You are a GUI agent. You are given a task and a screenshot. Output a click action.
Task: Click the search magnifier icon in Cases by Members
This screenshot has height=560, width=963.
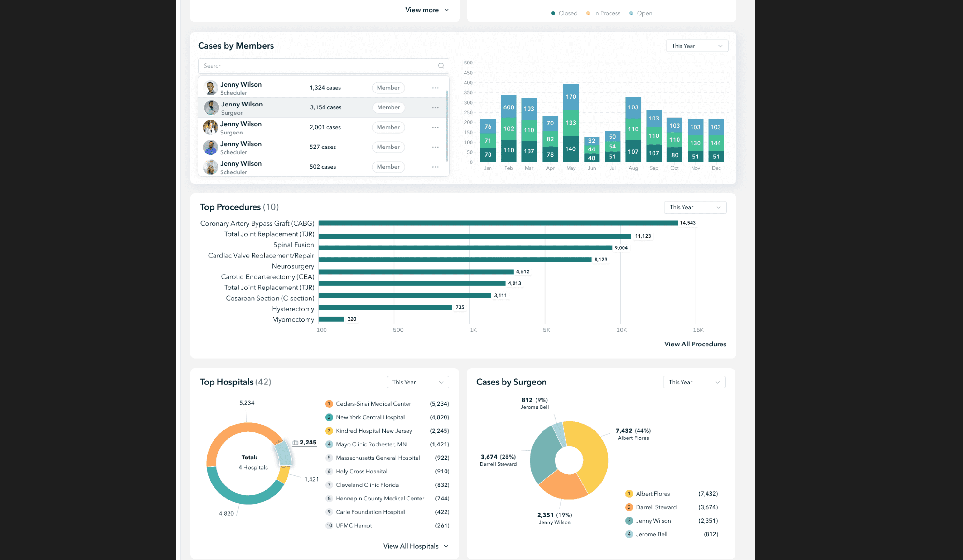(x=441, y=66)
